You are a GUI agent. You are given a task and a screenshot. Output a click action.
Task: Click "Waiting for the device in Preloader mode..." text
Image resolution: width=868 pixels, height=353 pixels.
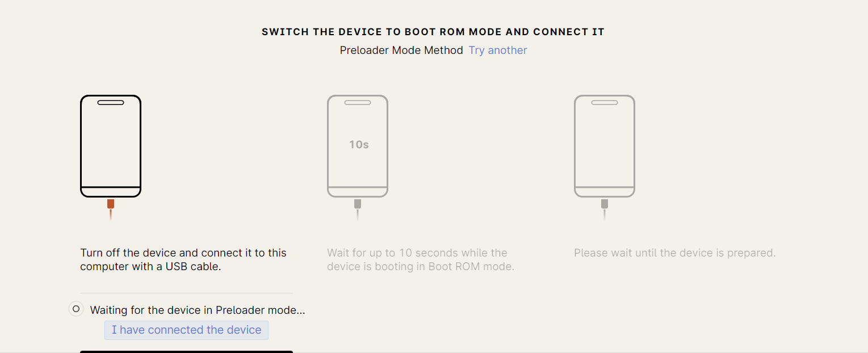point(198,310)
